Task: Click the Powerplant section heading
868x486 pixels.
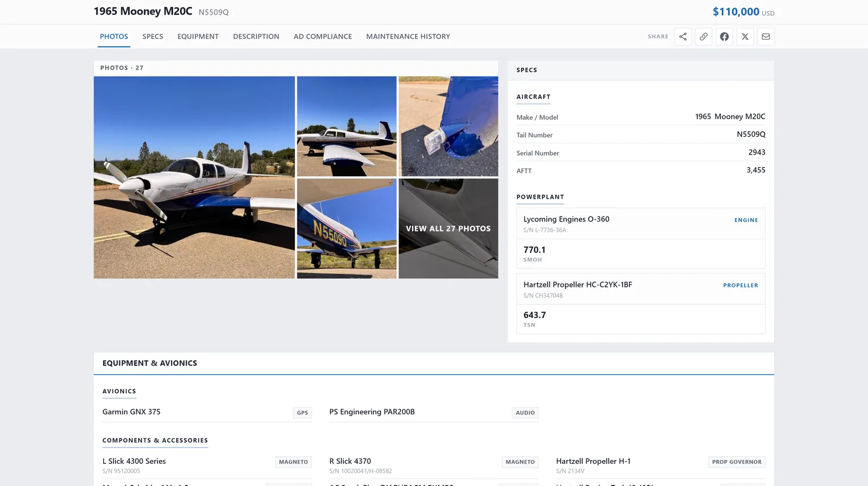Action: (540, 197)
